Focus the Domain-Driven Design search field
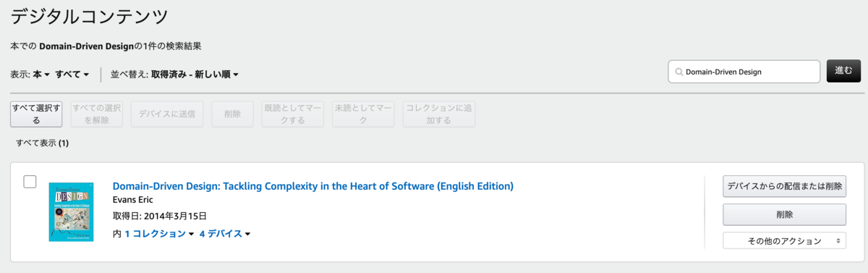 744,72
